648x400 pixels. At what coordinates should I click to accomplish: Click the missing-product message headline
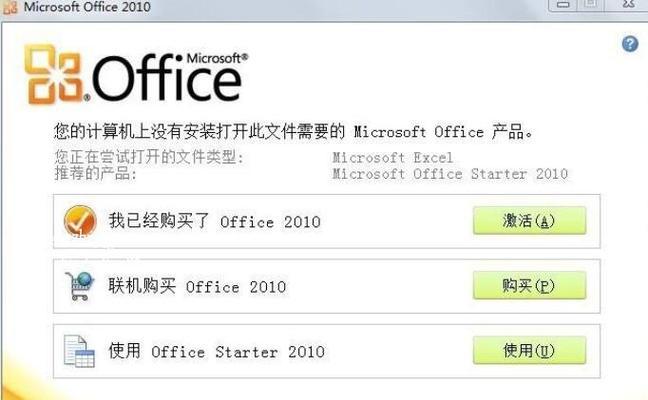coord(294,132)
